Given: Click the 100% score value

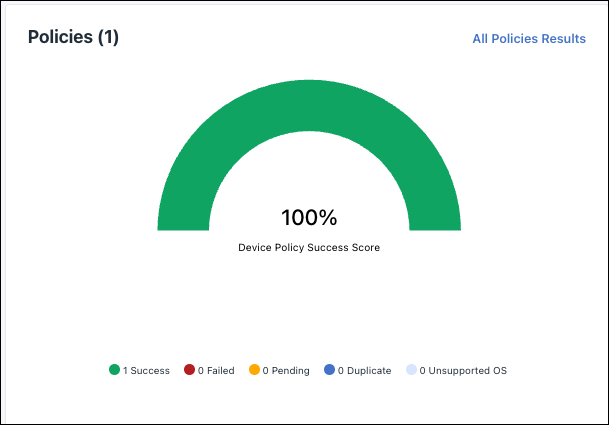Looking at the screenshot, I should (309, 217).
